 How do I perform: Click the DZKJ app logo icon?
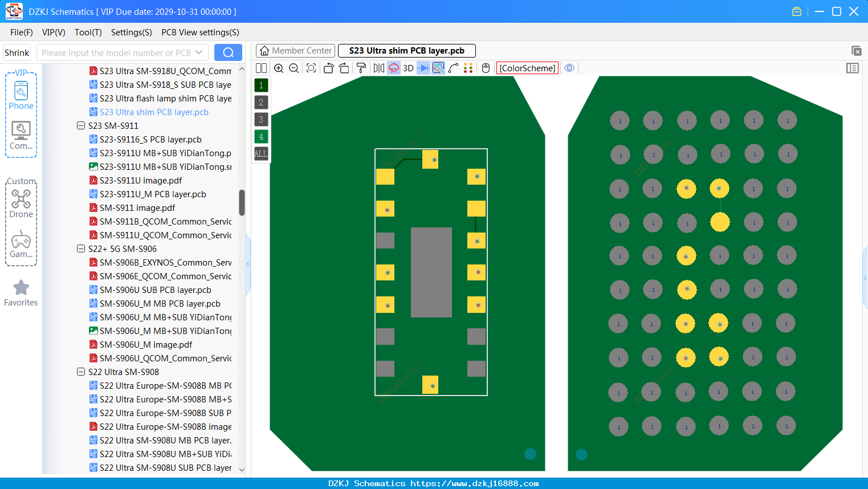coord(14,11)
